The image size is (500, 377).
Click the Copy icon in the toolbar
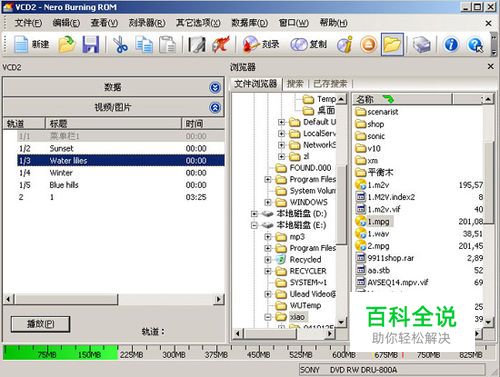[144, 44]
